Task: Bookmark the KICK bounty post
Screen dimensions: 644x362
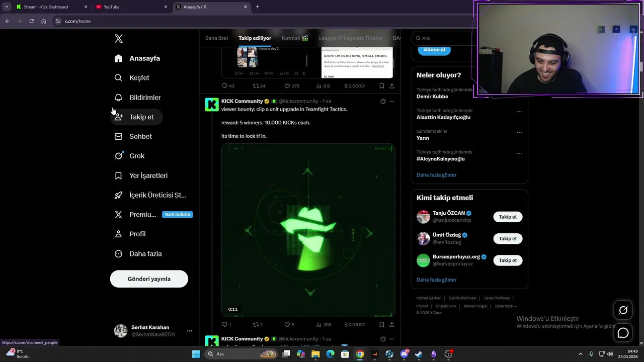Action: pos(382,325)
